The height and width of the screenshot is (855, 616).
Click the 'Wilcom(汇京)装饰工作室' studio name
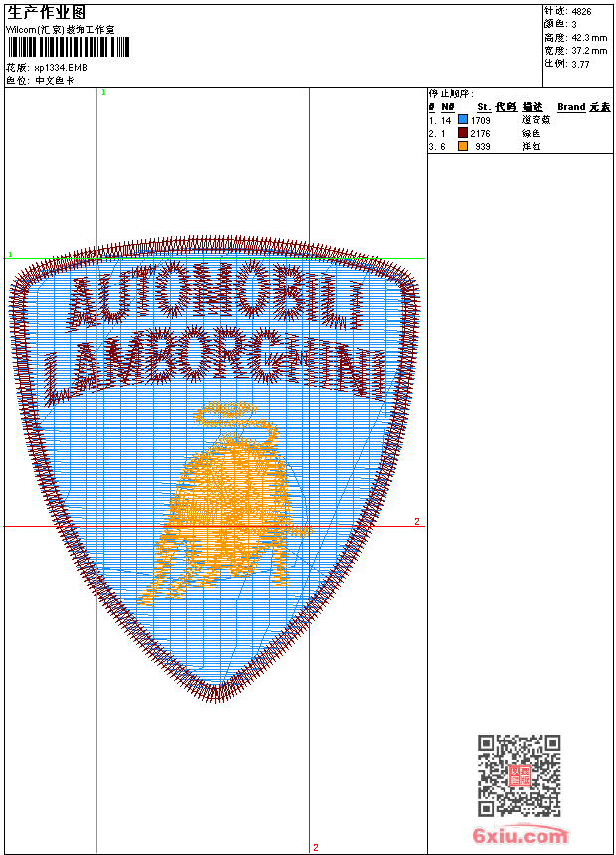tap(61, 30)
